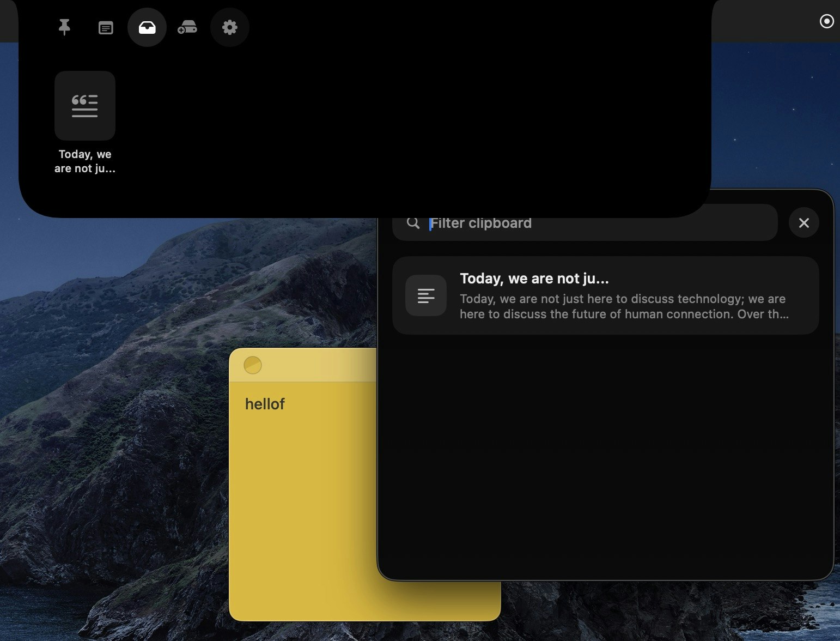Image resolution: width=840 pixels, height=641 pixels.
Task: Select the 'Today, we are not ju...' grid thumbnail
Action: point(84,105)
